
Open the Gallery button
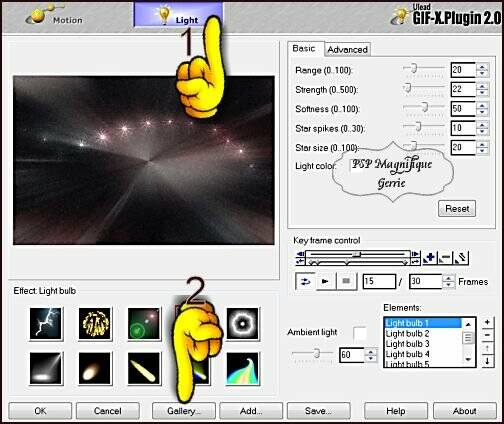click(x=184, y=411)
